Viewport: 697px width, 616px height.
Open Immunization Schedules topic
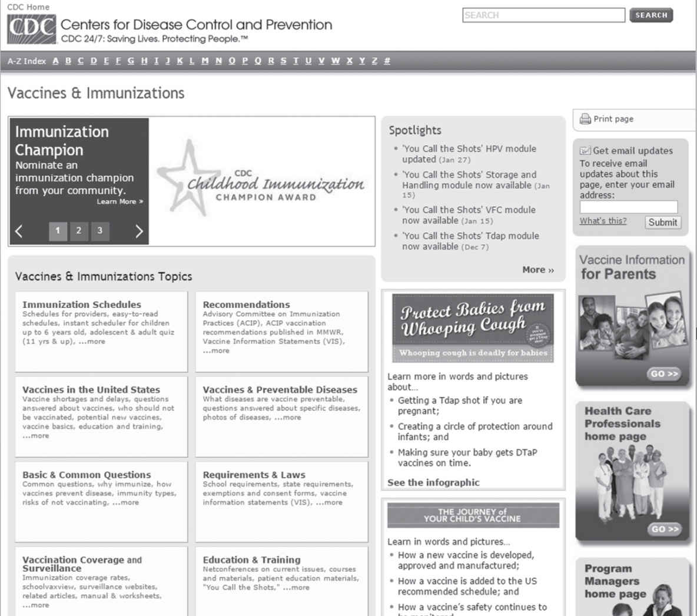82,304
